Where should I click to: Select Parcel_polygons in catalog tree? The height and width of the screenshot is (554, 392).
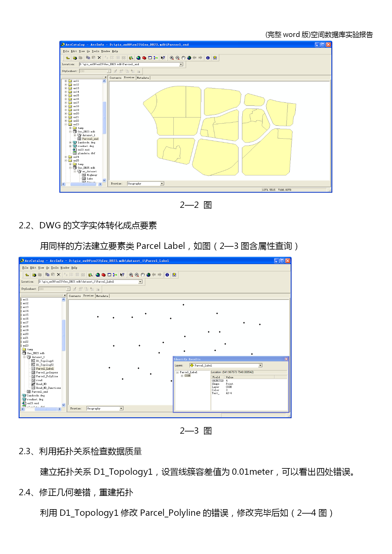click(47, 373)
